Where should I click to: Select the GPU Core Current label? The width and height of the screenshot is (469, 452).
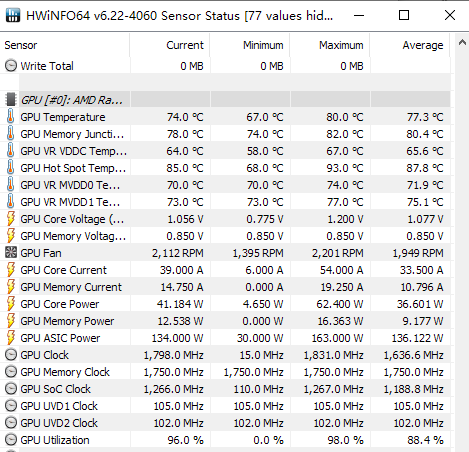point(63,270)
